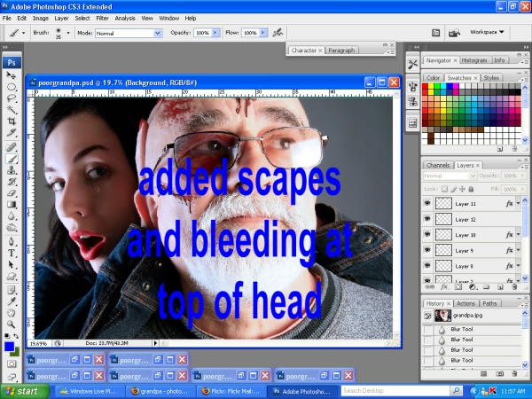Screen dimensions: 532x399
Task: Select the Dodge tool
Action: 12,227
